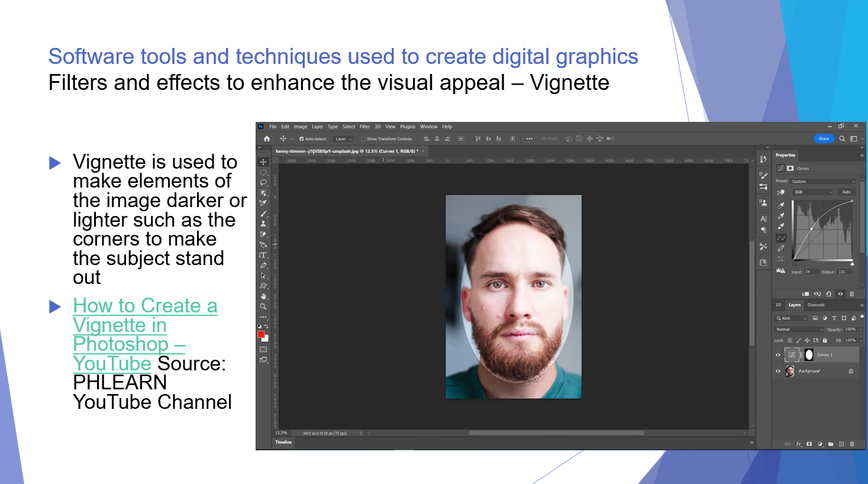Screen dimensions: 868x484
Task: Open the RGB channel dropdown
Action: pyautogui.click(x=813, y=192)
